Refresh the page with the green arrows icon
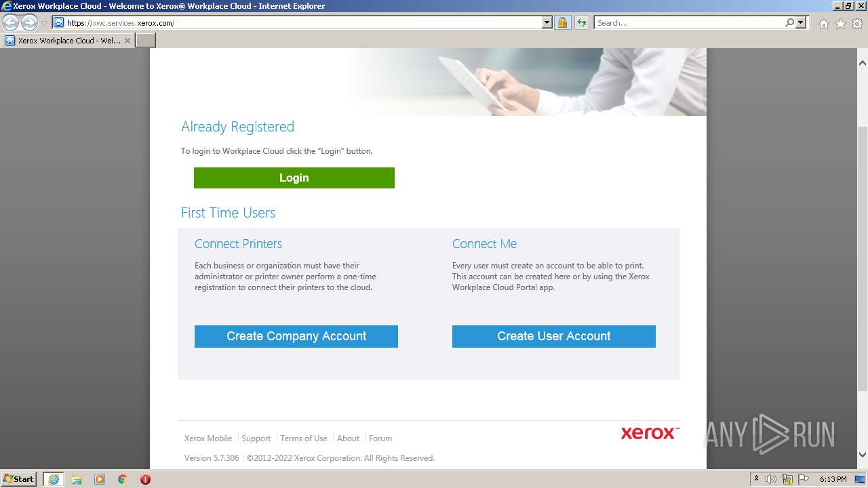This screenshot has width=868, height=488. click(x=582, y=23)
